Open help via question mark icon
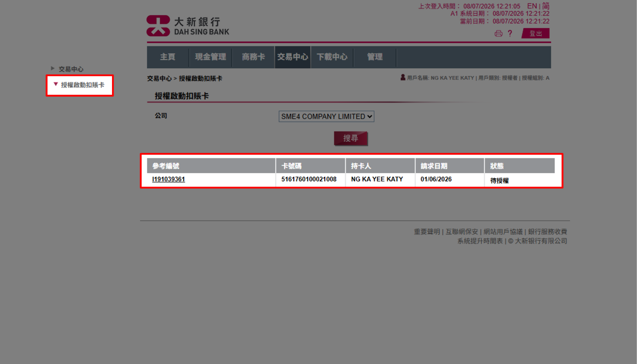 click(510, 34)
